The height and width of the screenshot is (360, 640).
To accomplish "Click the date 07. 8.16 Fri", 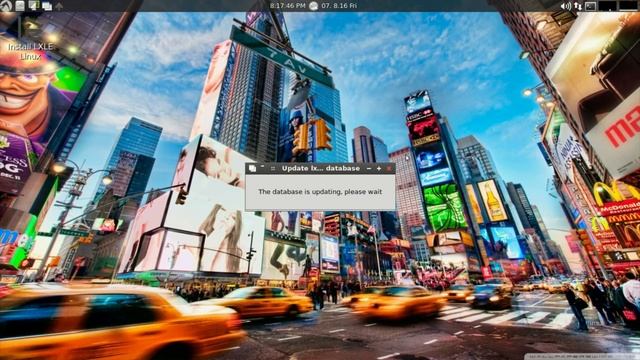I will tap(340, 6).
